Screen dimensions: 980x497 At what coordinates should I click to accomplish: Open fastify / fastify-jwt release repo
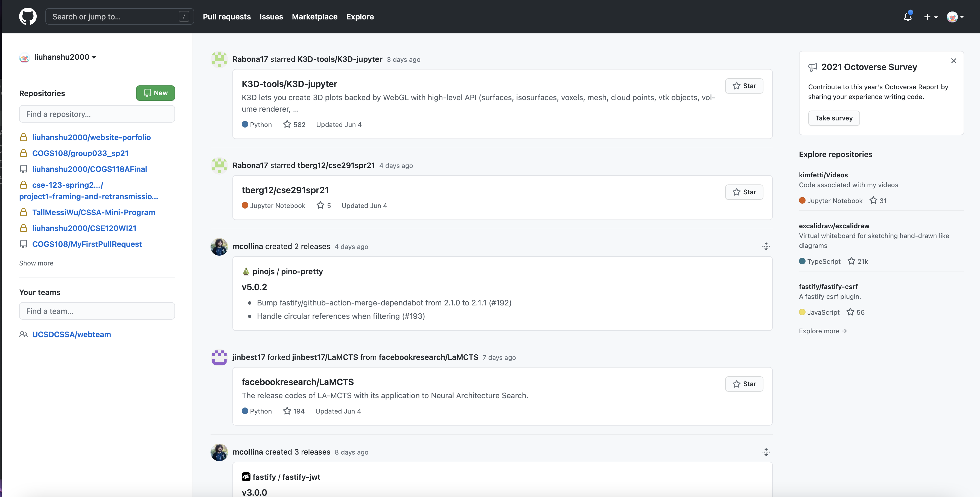tap(286, 477)
